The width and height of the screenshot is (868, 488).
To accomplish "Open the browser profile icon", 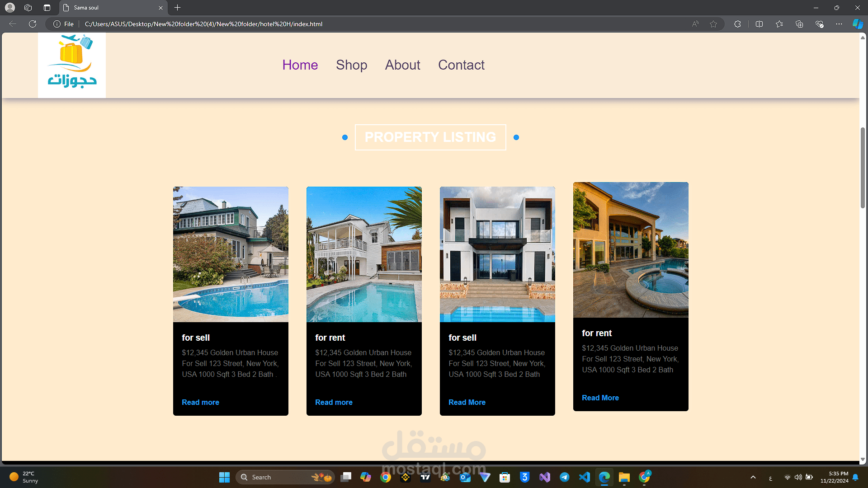I will (10, 8).
